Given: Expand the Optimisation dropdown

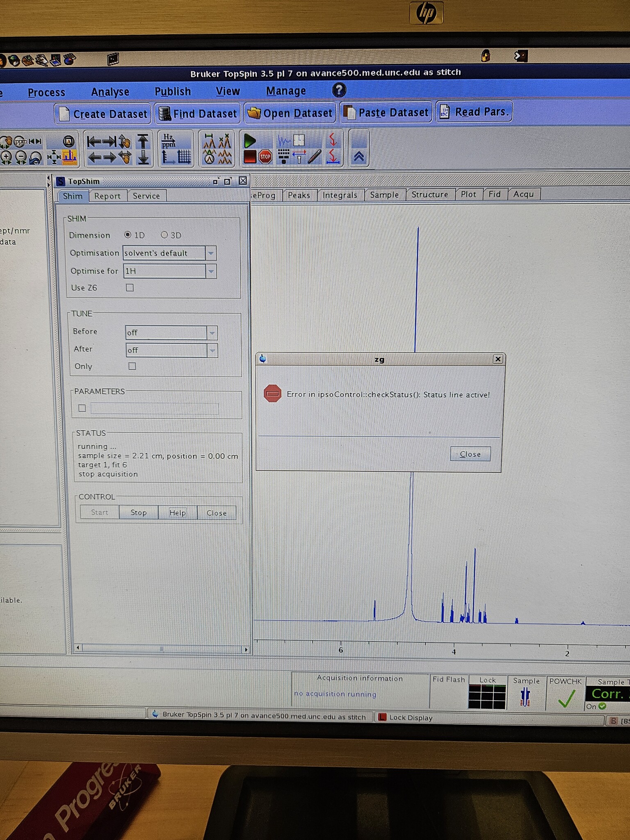Looking at the screenshot, I should [211, 253].
